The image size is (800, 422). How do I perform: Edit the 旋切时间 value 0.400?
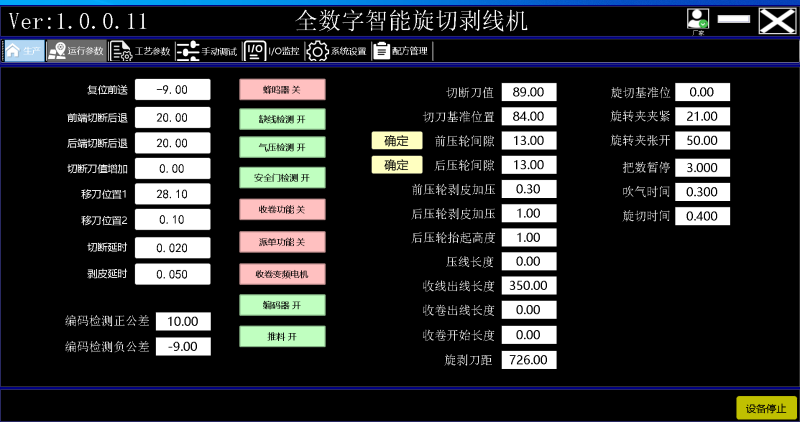click(702, 216)
